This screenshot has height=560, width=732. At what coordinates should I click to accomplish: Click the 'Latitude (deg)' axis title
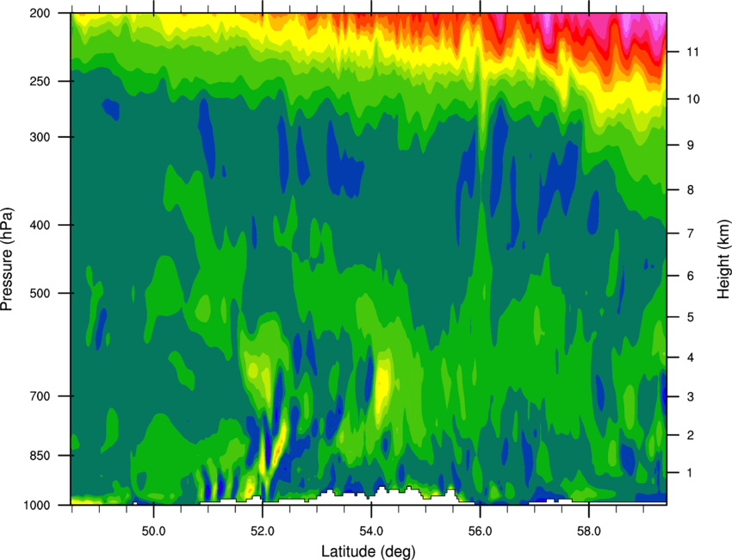pyautogui.click(x=369, y=551)
